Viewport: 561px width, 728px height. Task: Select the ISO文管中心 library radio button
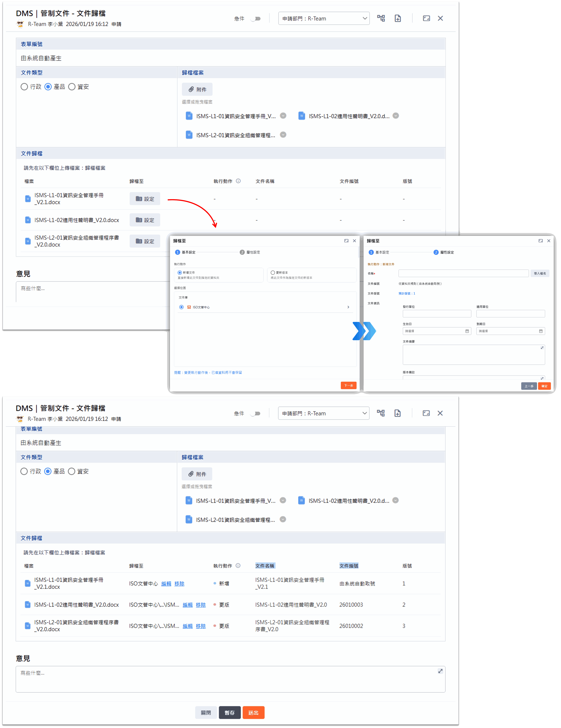coord(181,307)
